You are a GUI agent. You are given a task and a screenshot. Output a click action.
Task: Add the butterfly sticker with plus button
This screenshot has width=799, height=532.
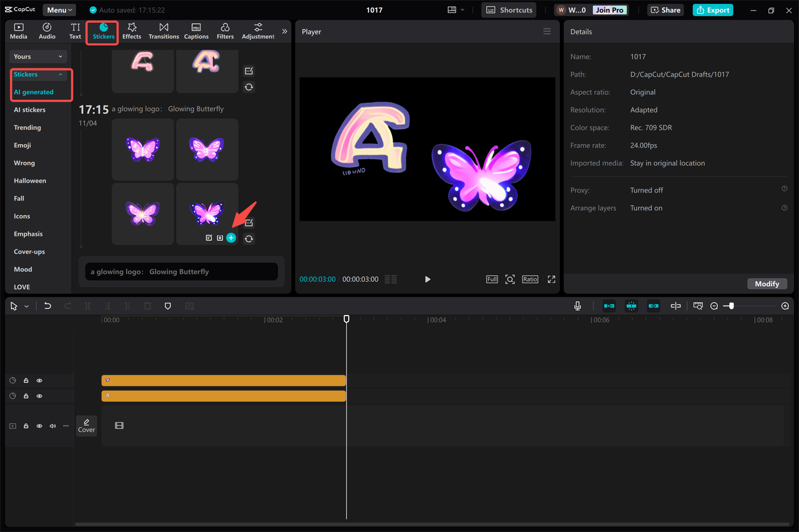tap(231, 238)
